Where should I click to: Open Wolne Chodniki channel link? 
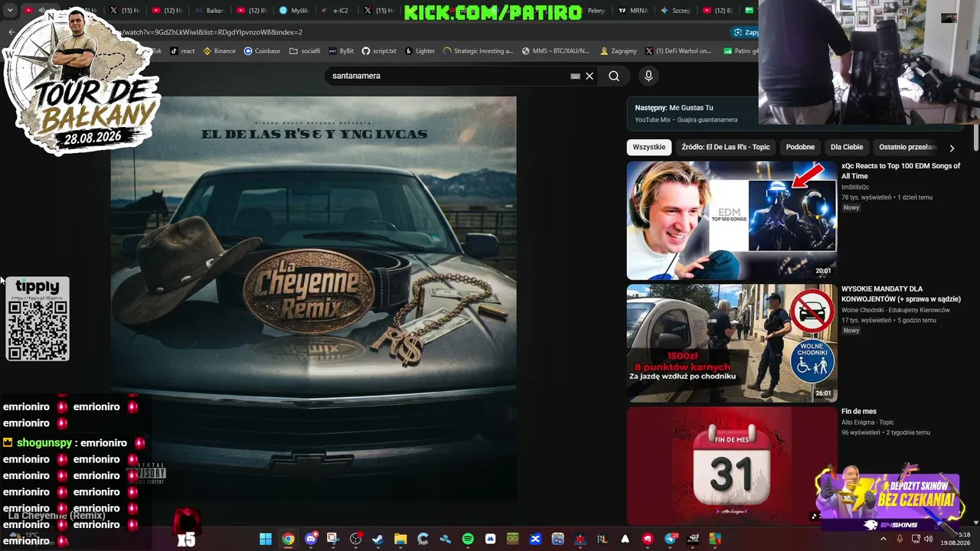[896, 310]
